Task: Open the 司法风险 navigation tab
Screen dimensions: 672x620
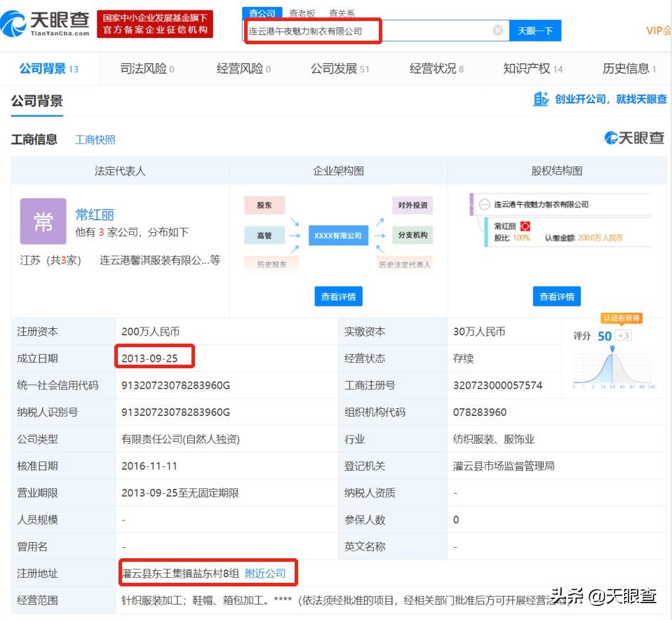Action: click(145, 69)
